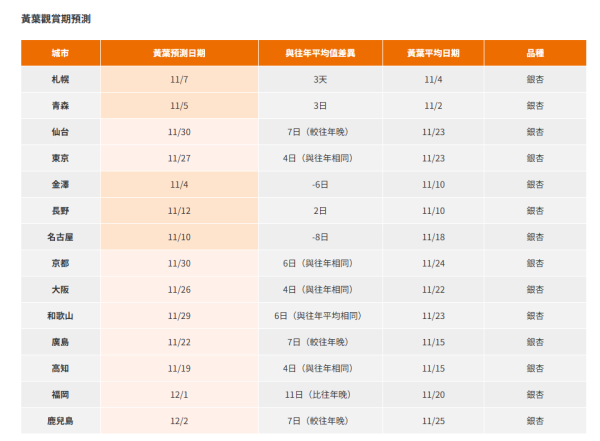The image size is (600, 441).
Task: Select the 銀杏 cell in 鹿兒島 row
Action: pyautogui.click(x=535, y=421)
